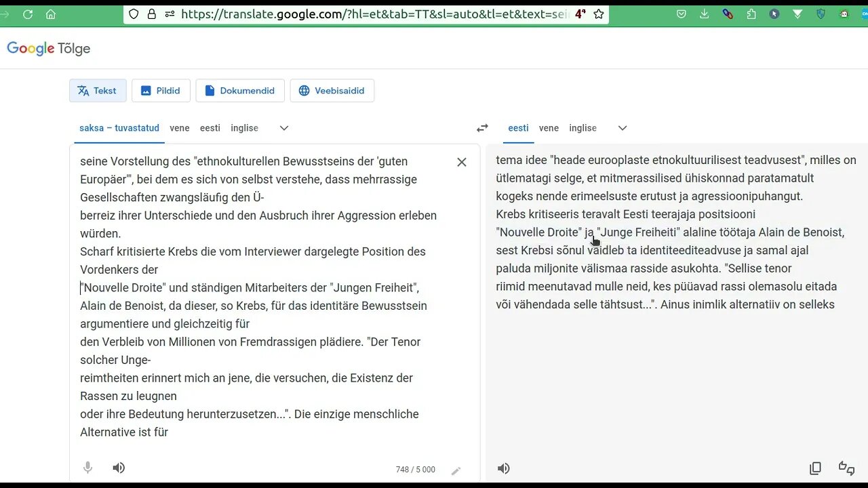
Task: Open the tracking protection shield in address bar
Action: 134,14
